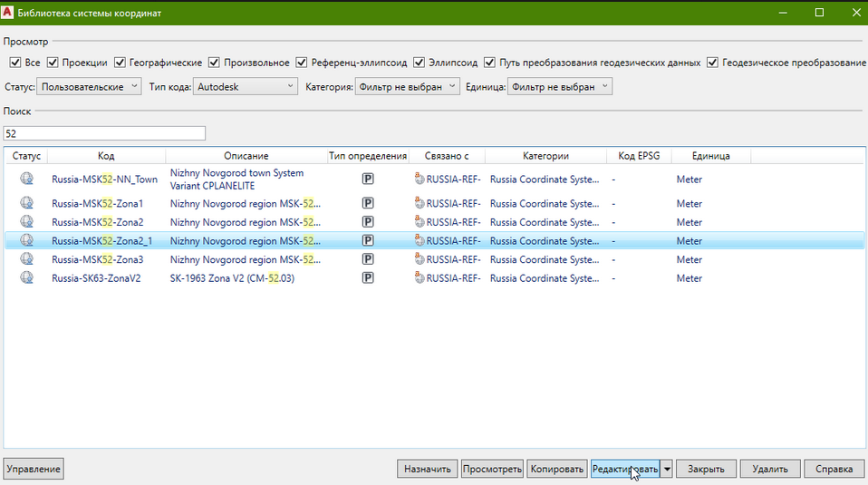
Task: Click globe status icon for Russia-SK63-ZonaV2 row
Action: pyautogui.click(x=27, y=277)
